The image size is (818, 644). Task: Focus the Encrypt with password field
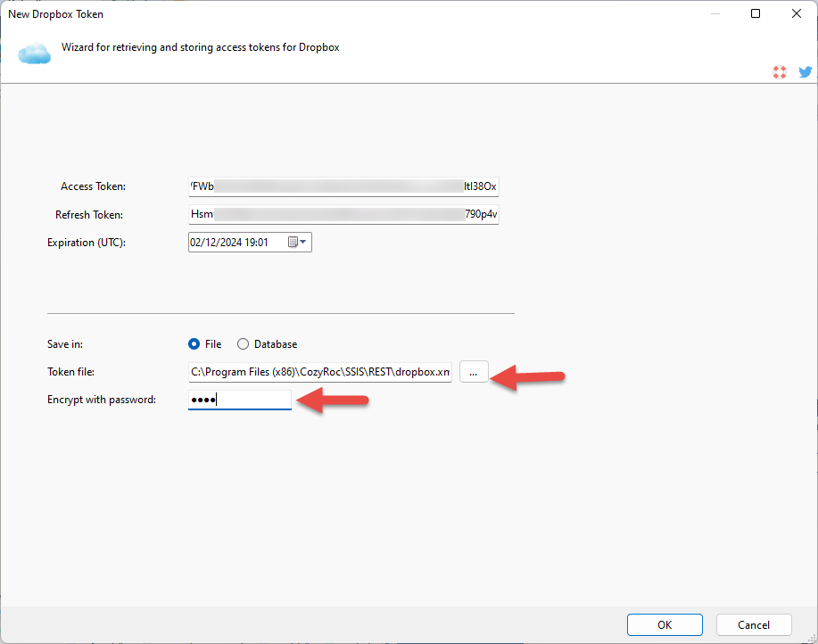(239, 400)
